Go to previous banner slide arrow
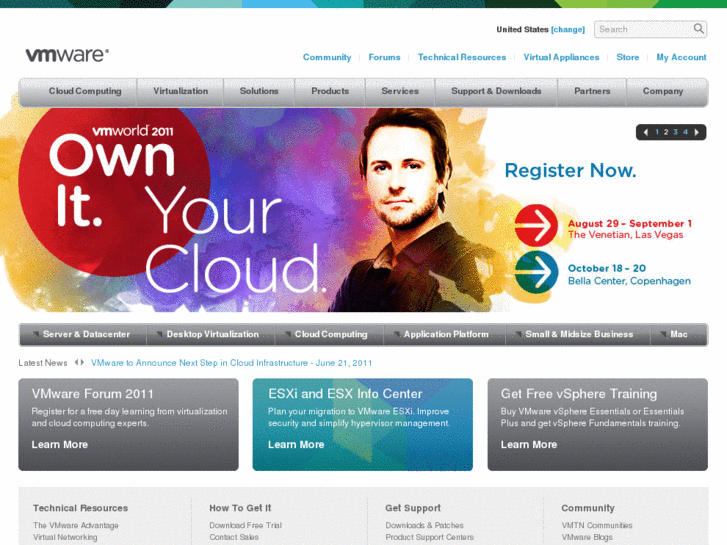The height and width of the screenshot is (545, 727). (645, 132)
